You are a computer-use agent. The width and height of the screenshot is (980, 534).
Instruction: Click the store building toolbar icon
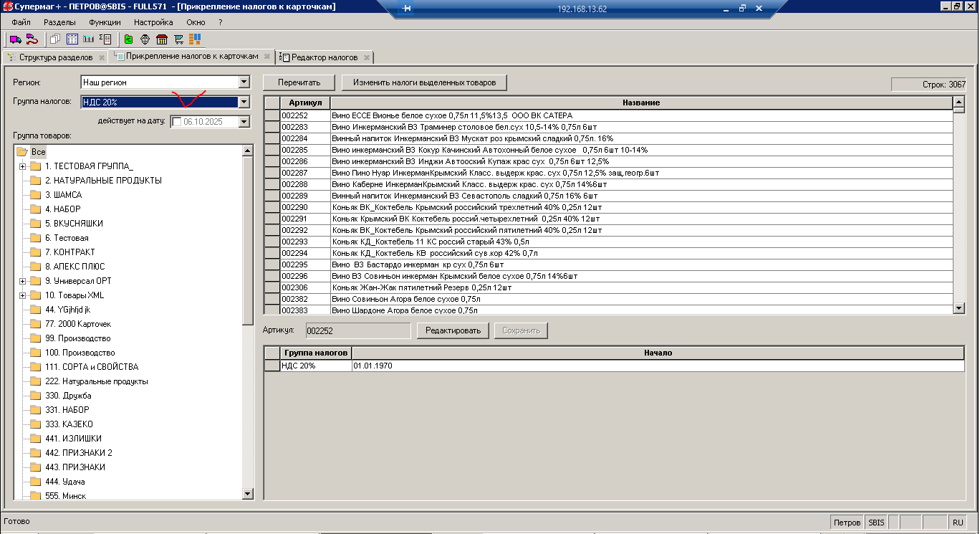pos(162,39)
